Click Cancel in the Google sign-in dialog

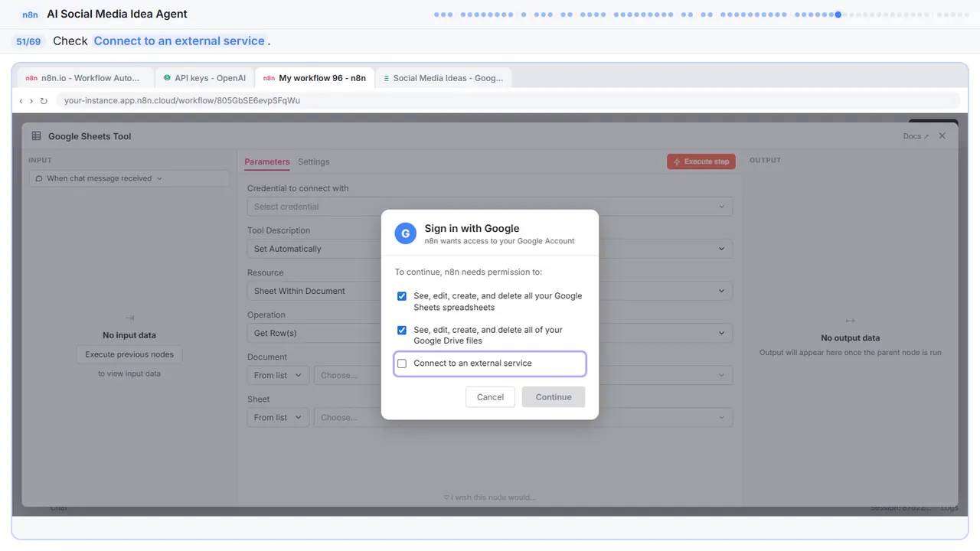coord(490,397)
